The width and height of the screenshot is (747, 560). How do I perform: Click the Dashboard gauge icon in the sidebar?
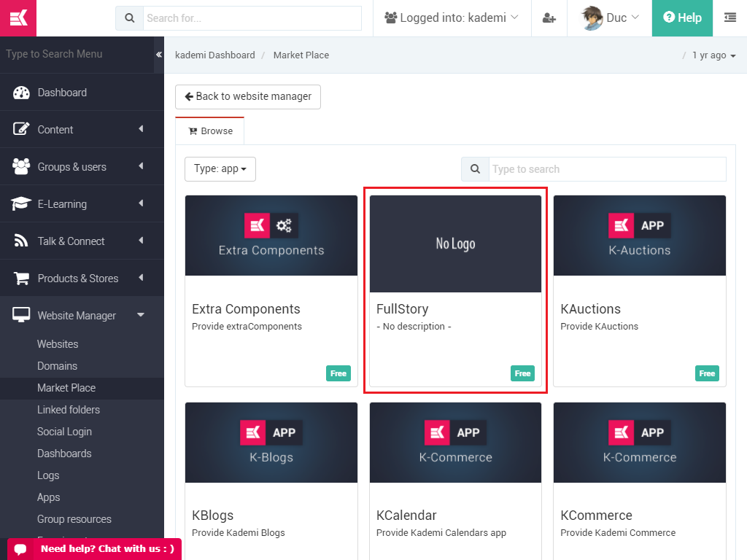click(21, 93)
